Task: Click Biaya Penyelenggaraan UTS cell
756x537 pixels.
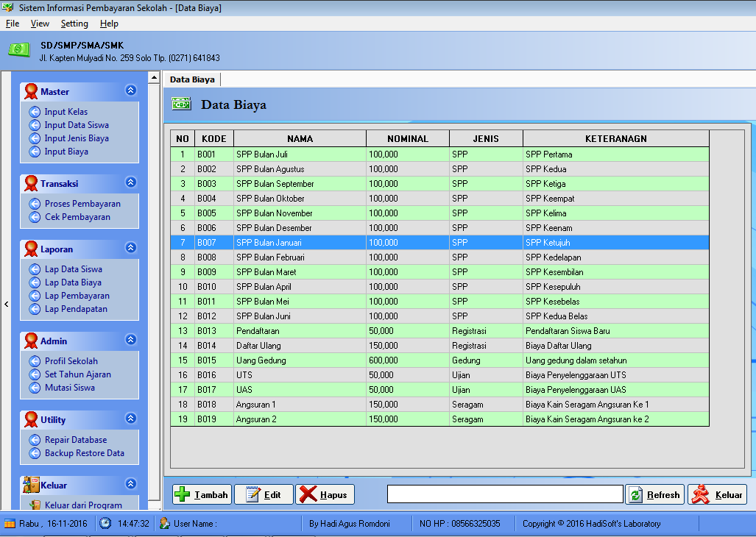Action: (616, 375)
